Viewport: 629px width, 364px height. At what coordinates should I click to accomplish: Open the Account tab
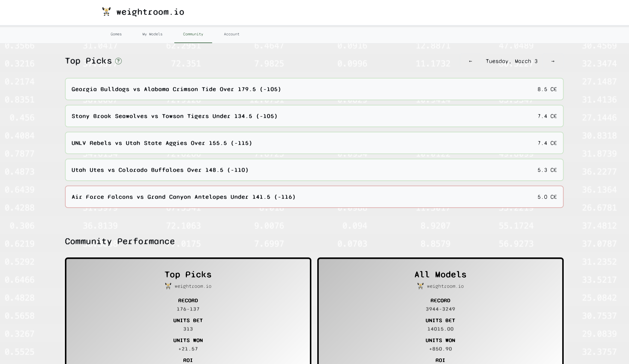[232, 34]
